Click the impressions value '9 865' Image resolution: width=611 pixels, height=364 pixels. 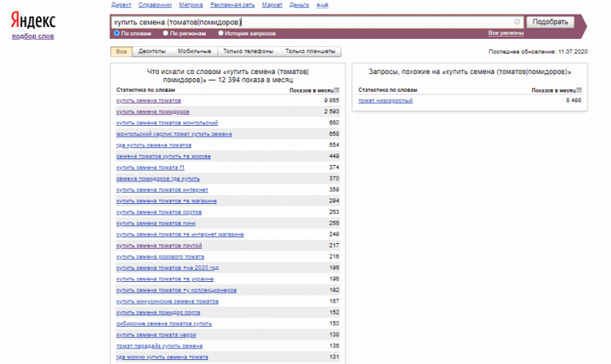(x=332, y=101)
